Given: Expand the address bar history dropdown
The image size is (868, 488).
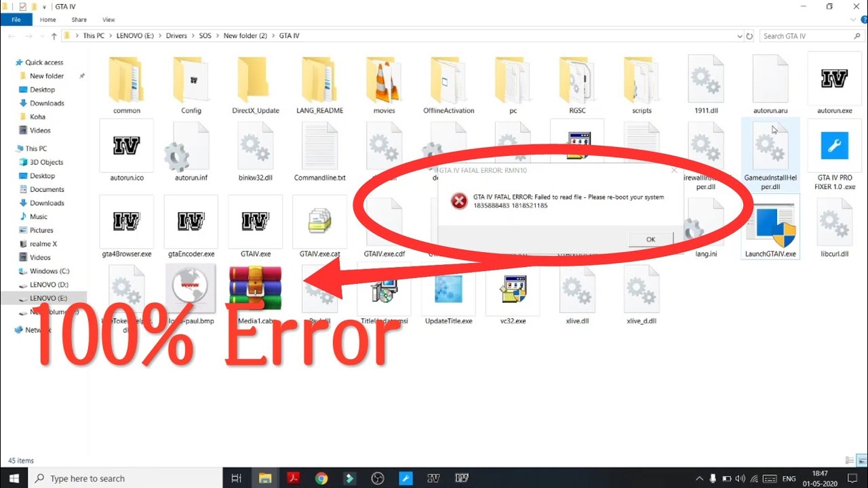Looking at the screenshot, I should pos(739,36).
